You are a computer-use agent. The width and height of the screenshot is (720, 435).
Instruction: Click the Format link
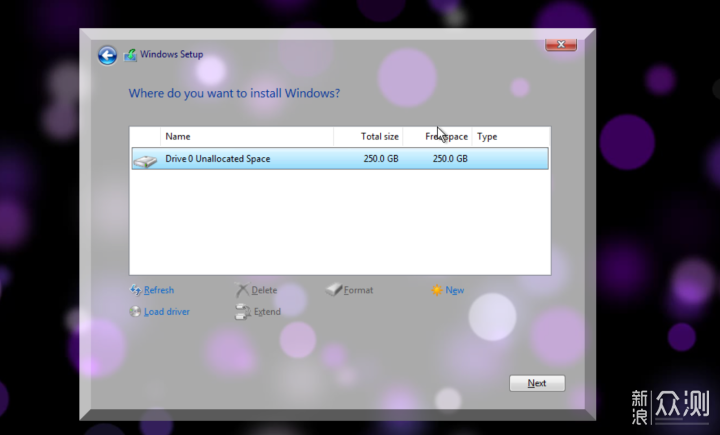(358, 290)
